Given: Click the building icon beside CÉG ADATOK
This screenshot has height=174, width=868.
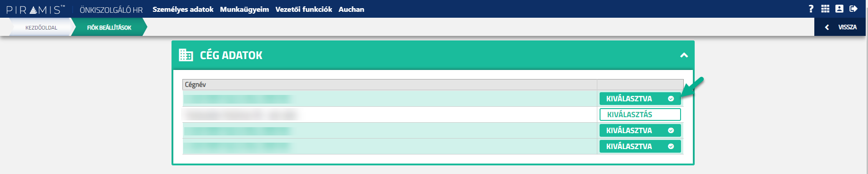Looking at the screenshot, I should (186, 55).
